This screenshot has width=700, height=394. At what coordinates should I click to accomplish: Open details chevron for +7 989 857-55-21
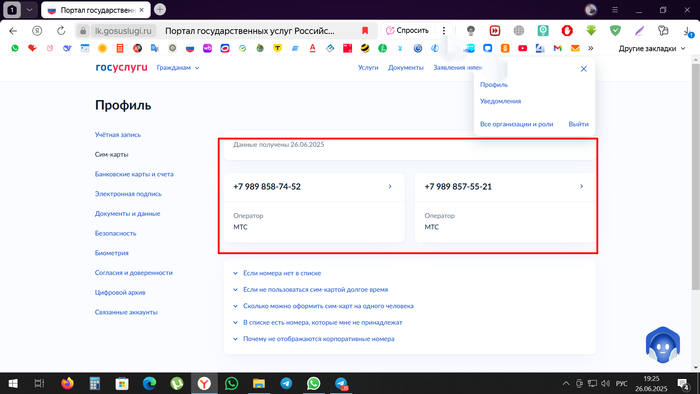pyautogui.click(x=581, y=187)
